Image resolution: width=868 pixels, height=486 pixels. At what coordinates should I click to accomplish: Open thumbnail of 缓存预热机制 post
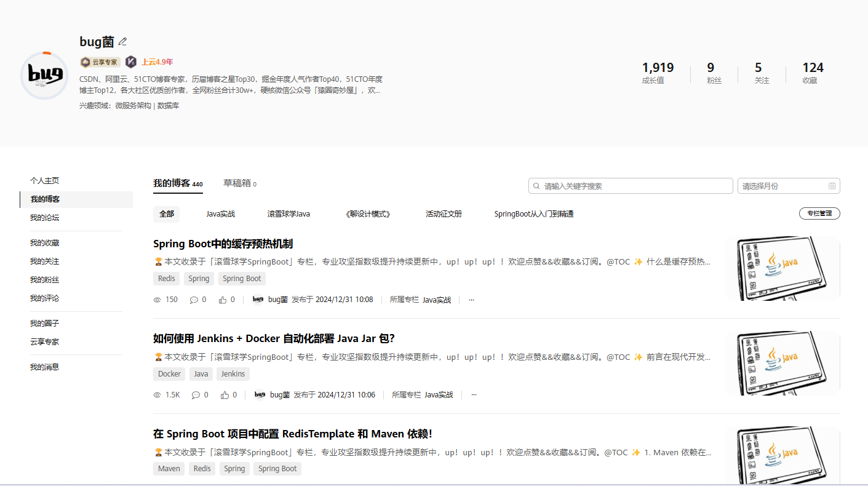782,268
